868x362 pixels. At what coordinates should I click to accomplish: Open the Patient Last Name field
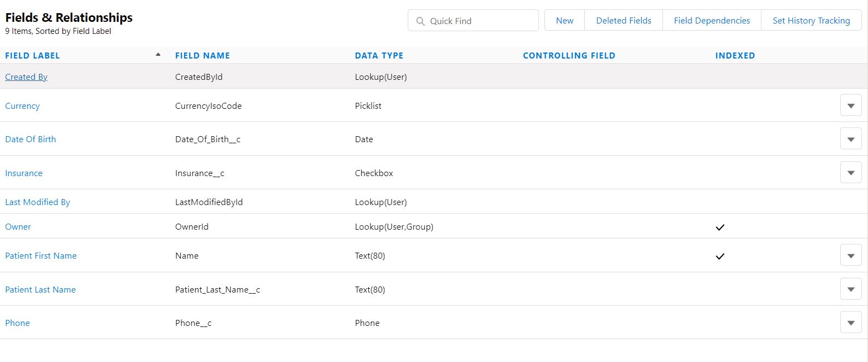[40, 290]
